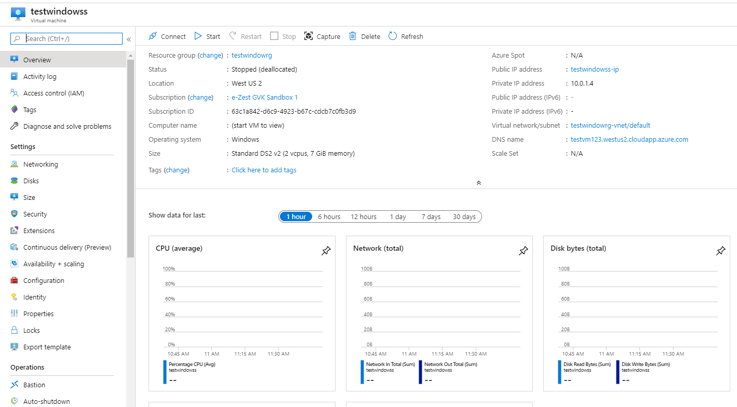This screenshot has width=737, height=407.
Task: Click the Disk Read Bytes (Sum) legend
Action: click(x=587, y=364)
